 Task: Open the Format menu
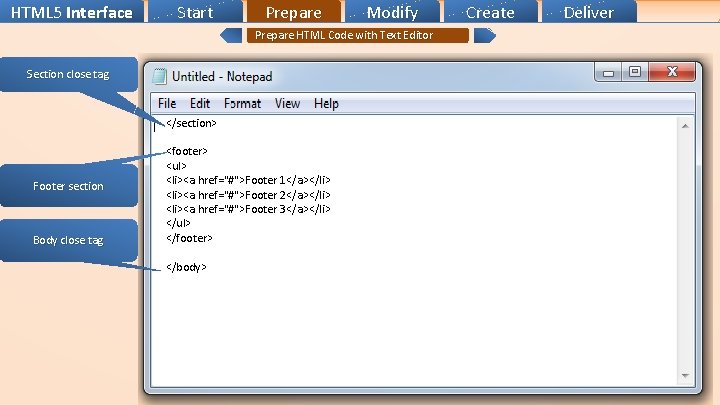point(242,103)
